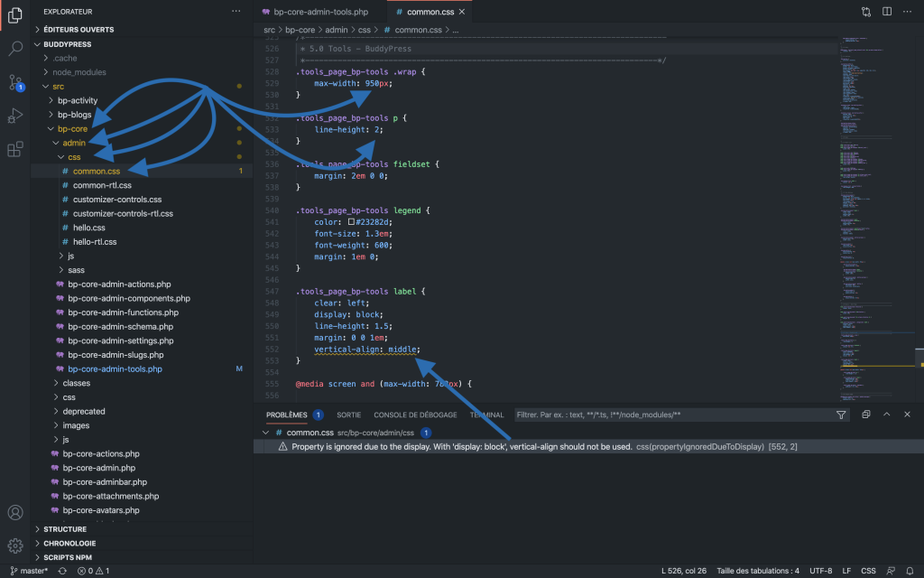The height and width of the screenshot is (578, 924).
Task: Click the master branch indicator
Action: [29, 571]
